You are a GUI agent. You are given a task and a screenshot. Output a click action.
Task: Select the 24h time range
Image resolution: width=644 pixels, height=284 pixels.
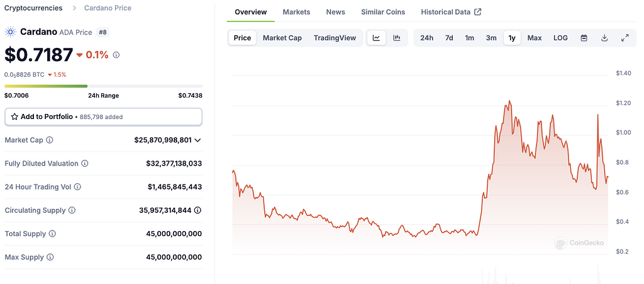(x=426, y=38)
